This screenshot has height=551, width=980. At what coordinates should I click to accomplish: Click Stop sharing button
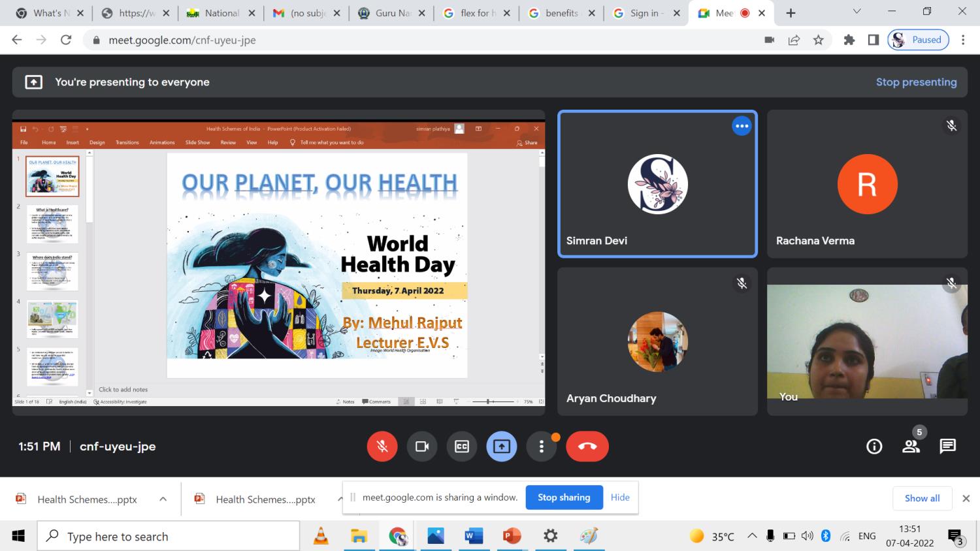(564, 497)
